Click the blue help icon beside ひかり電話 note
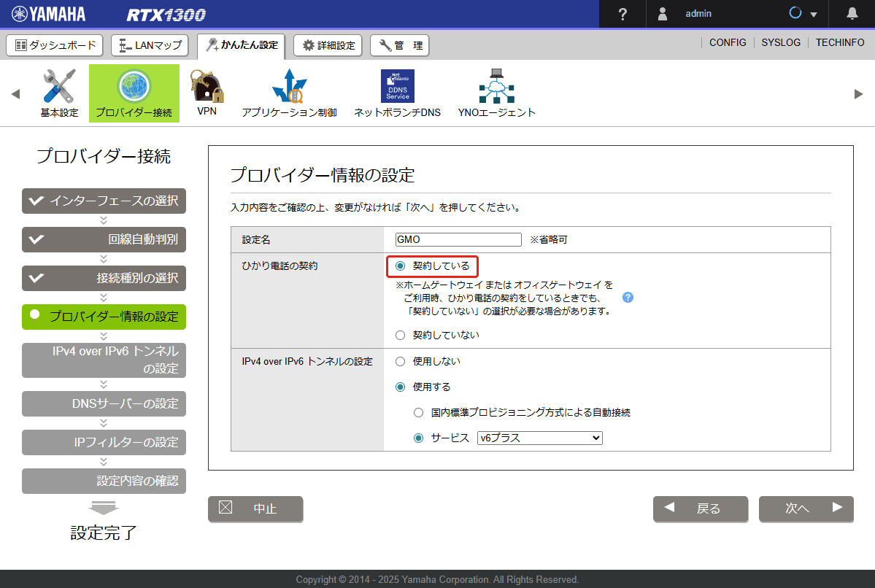Image resolution: width=875 pixels, height=588 pixels. coord(628,298)
